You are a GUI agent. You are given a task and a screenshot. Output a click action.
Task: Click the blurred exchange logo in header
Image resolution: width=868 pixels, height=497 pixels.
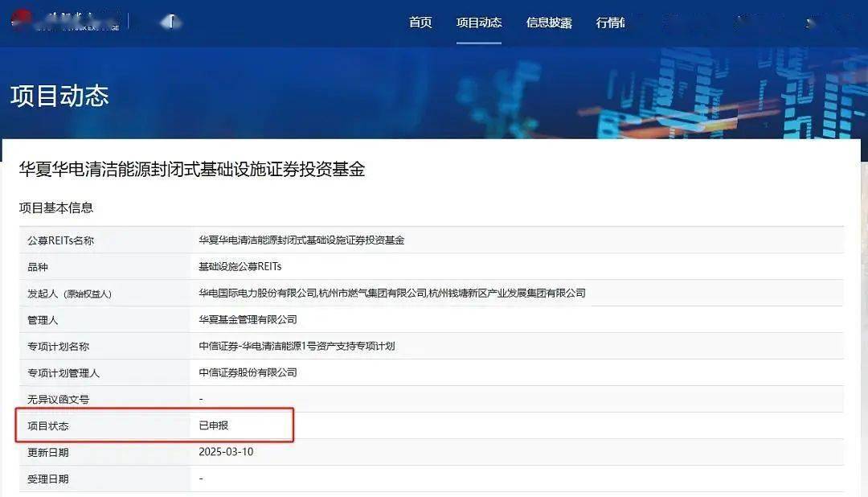[x=65, y=21]
